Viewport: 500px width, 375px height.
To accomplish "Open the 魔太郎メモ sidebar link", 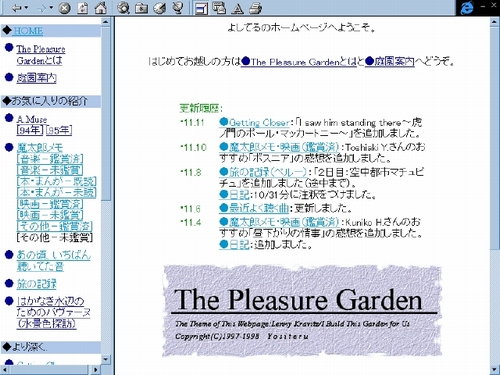I will [40, 147].
